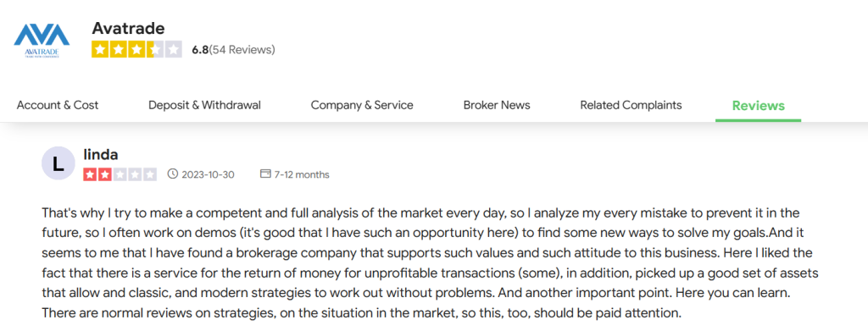Click the Avatrade yellow star rating
This screenshot has height=331, width=868.
coord(136,50)
